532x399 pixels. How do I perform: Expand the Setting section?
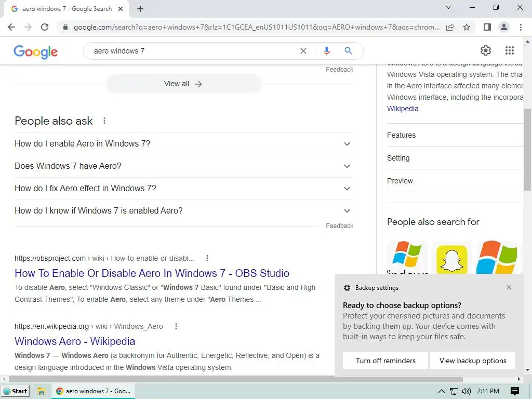[455, 158]
